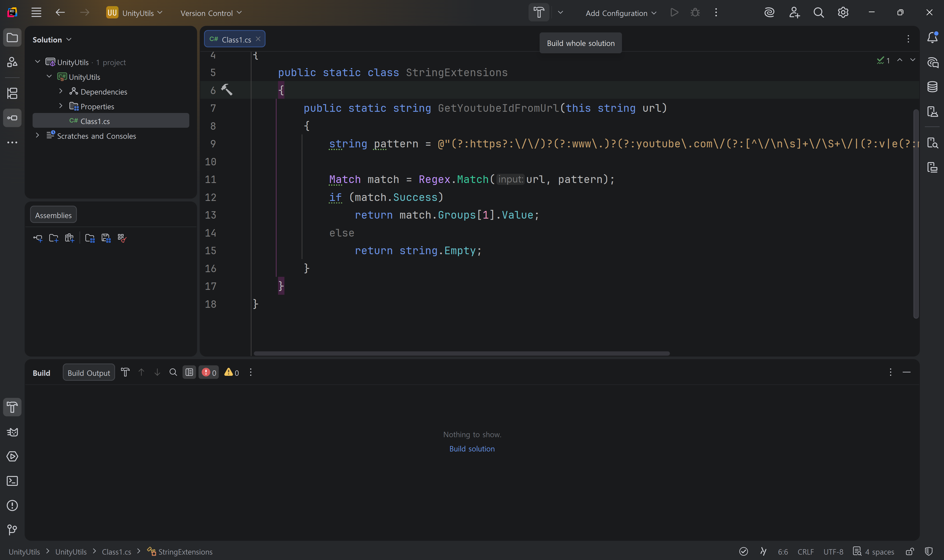
Task: Open the Version Control menu
Action: point(211,13)
